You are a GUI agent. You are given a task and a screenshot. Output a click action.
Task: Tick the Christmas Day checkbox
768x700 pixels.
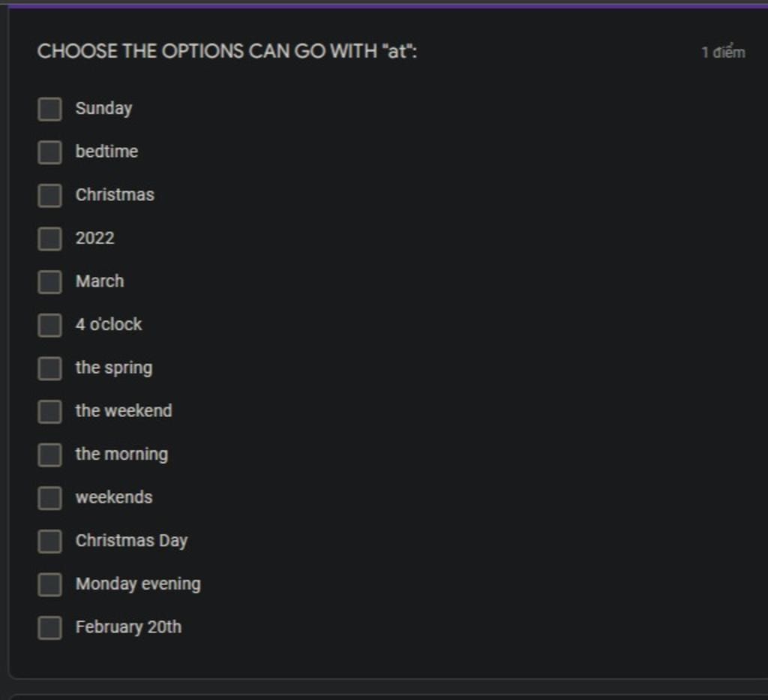(49, 541)
